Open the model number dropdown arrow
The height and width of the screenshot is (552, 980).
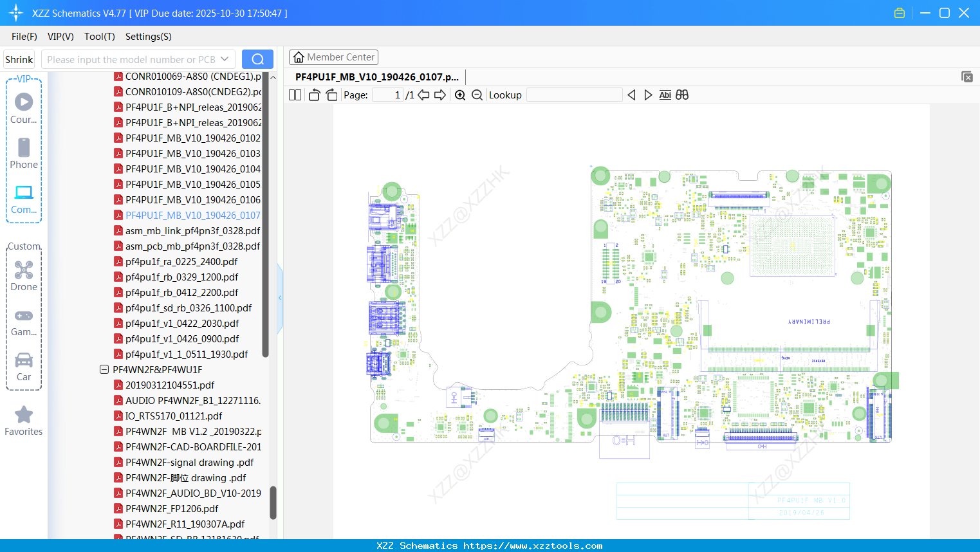pos(225,59)
